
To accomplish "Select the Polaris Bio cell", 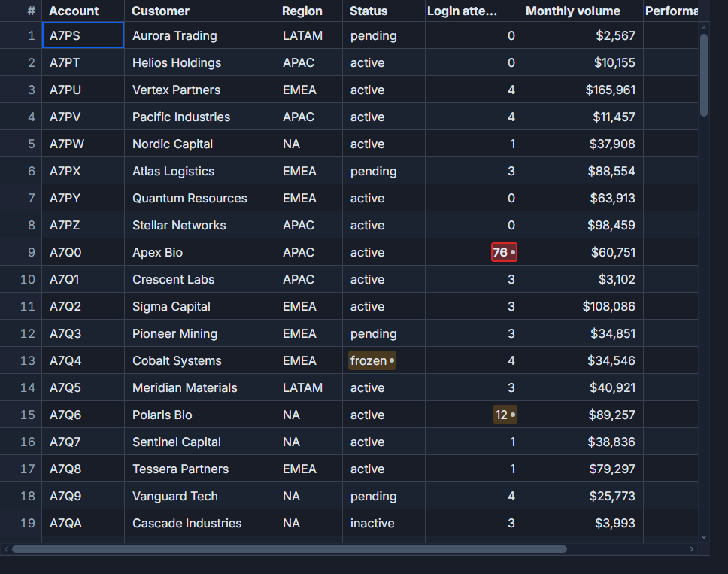I will [199, 415].
